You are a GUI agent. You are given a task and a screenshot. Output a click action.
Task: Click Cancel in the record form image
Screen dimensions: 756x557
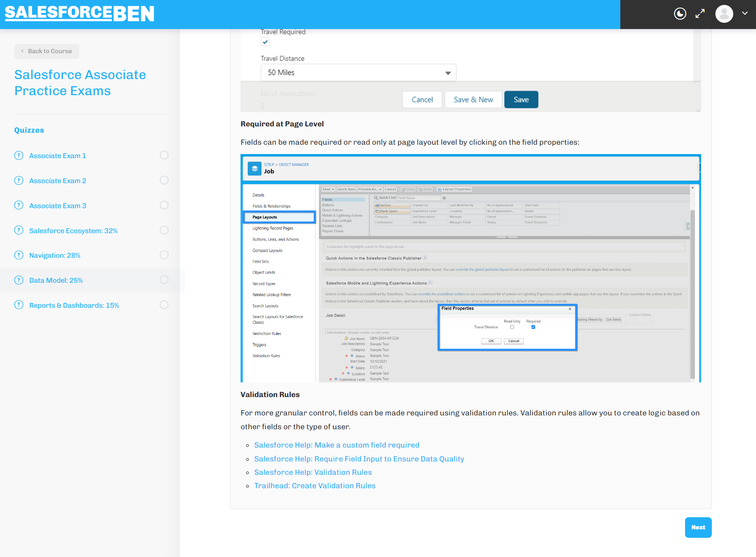pyautogui.click(x=422, y=100)
